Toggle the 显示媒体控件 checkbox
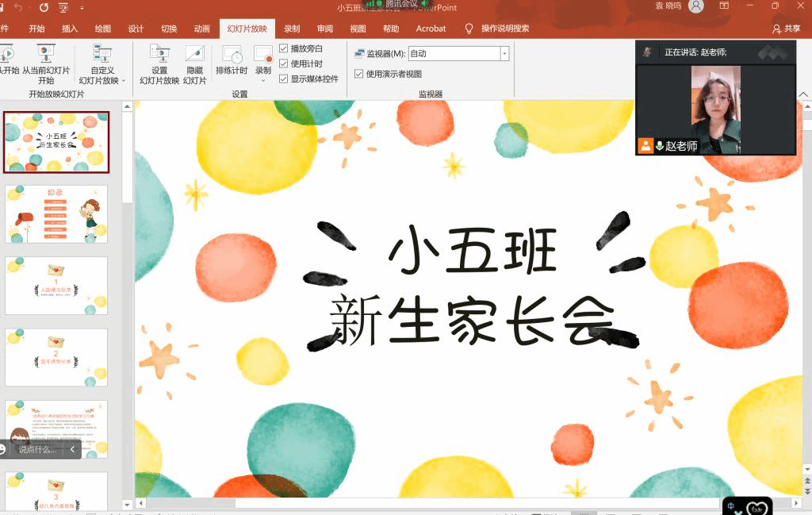The image size is (812, 515). (x=283, y=79)
